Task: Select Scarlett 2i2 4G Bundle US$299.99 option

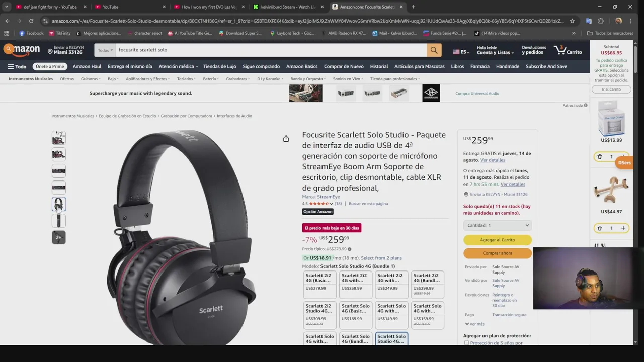Action: 427,285
